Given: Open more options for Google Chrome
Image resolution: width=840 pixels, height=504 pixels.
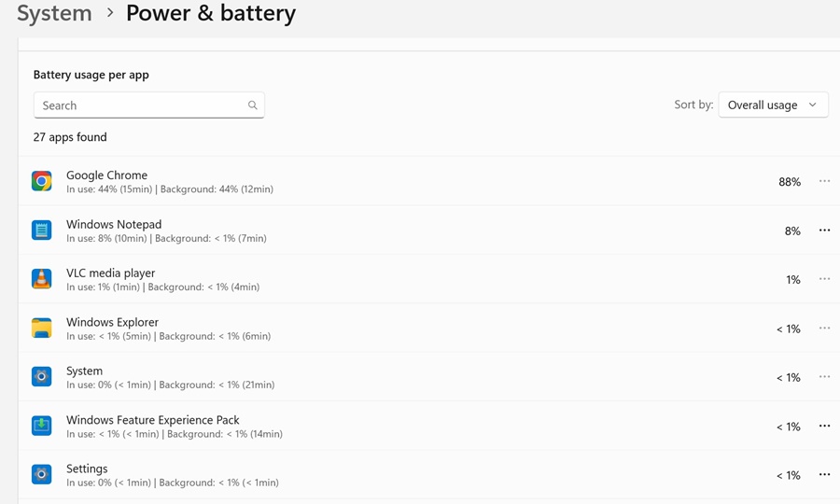Looking at the screenshot, I should click(x=824, y=181).
